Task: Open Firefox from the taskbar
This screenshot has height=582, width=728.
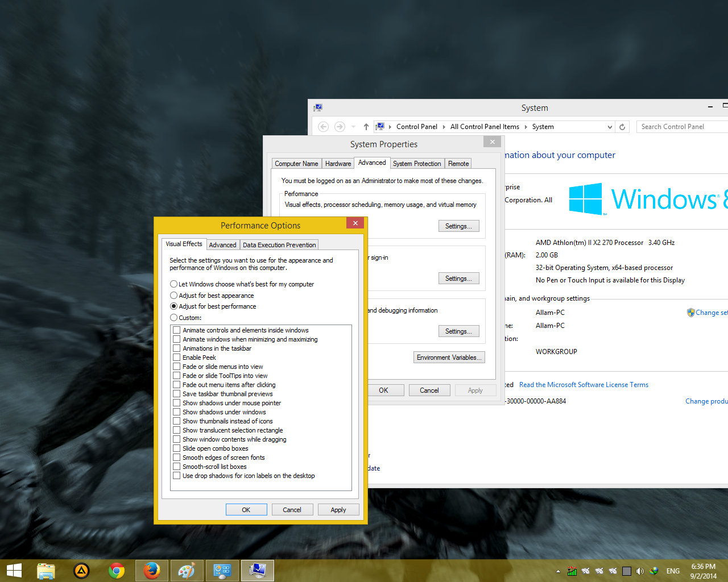Action: click(x=151, y=570)
